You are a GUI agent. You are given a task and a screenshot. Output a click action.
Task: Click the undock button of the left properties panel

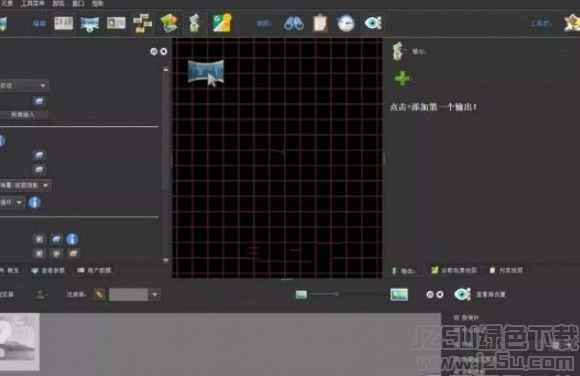tap(154, 51)
